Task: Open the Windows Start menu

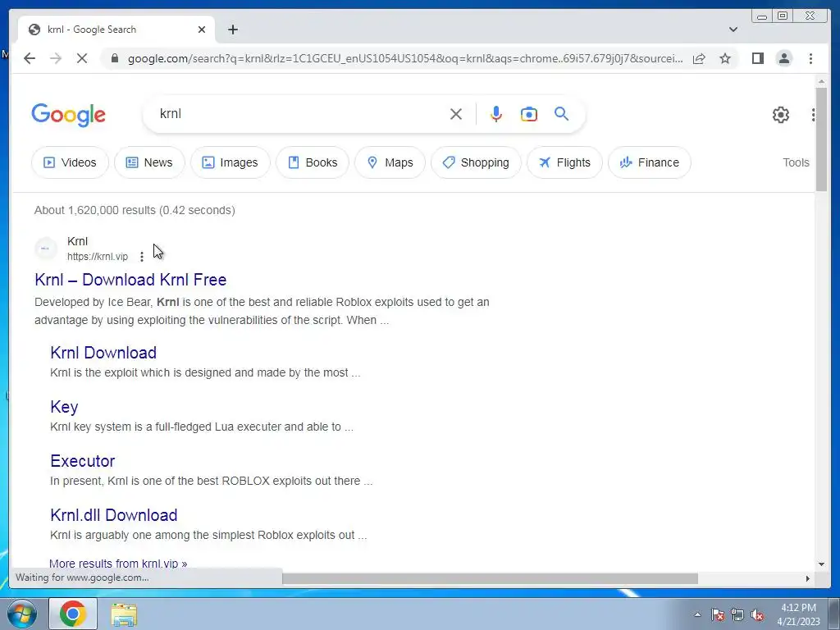Action: [x=22, y=614]
